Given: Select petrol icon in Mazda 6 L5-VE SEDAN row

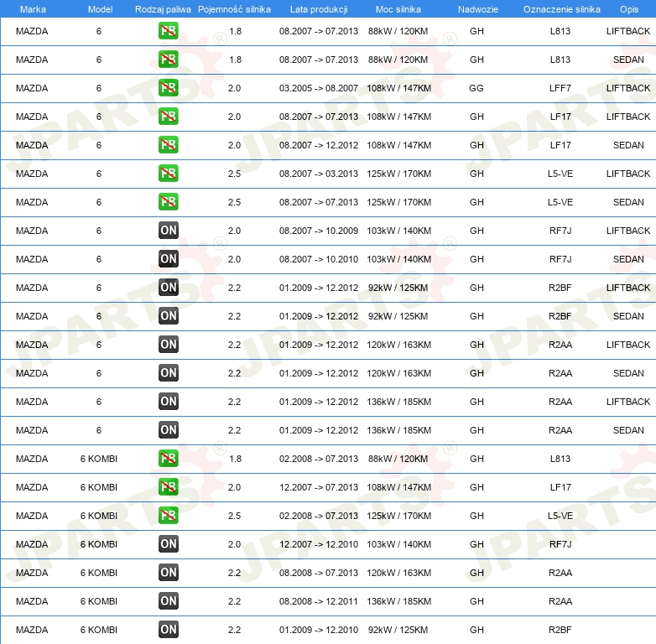Looking at the screenshot, I should [168, 201].
